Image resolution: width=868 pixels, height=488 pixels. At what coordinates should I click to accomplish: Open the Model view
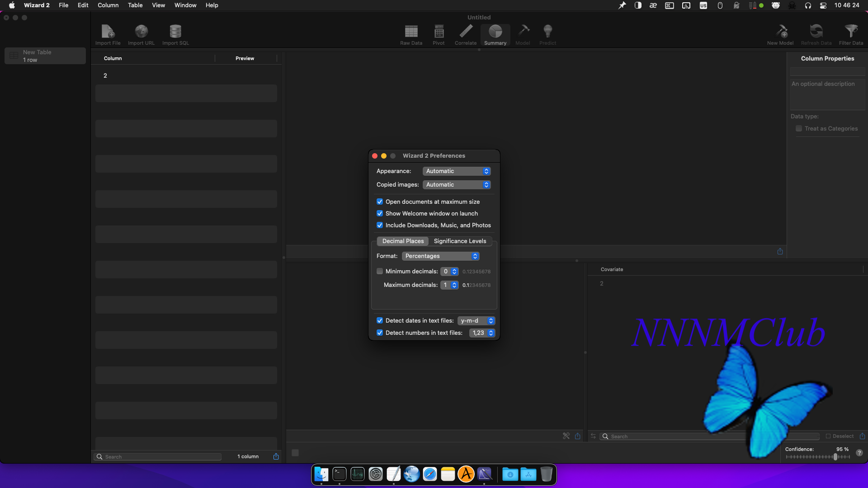tap(523, 35)
